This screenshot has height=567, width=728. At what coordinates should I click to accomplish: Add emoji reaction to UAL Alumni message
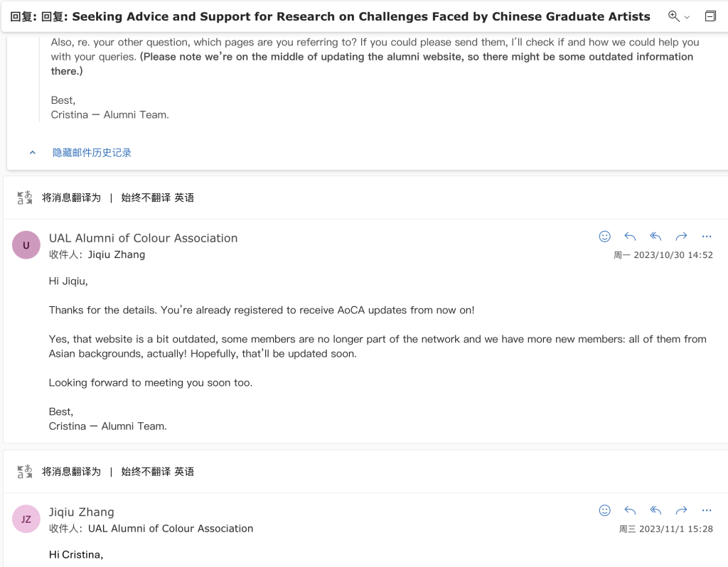click(604, 237)
